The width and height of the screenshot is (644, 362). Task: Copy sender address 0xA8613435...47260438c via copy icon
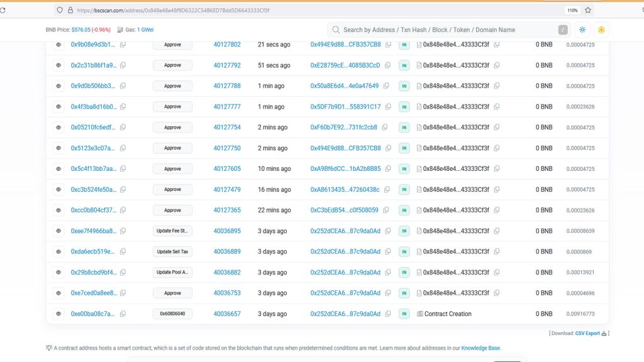point(388,190)
